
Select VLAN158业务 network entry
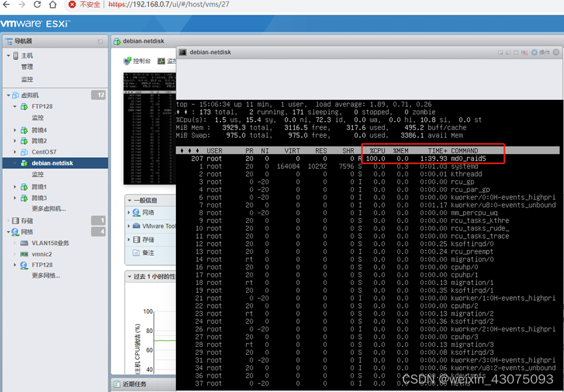(x=50, y=243)
